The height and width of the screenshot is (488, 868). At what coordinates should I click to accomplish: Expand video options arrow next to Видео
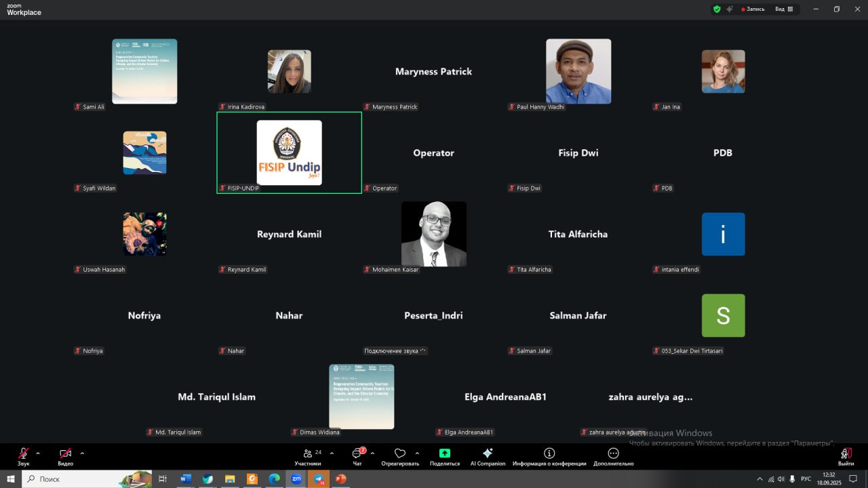pos(82,453)
